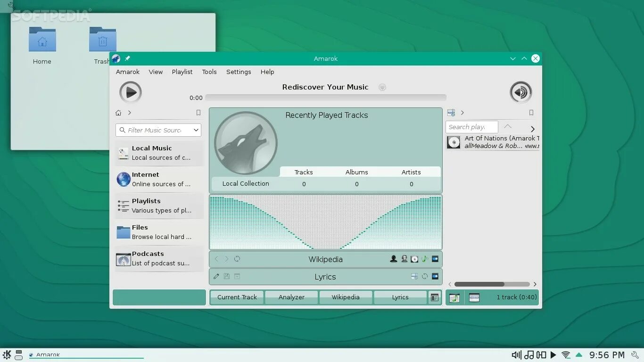
Task: Open the KDE application launcher
Action: [7, 354]
